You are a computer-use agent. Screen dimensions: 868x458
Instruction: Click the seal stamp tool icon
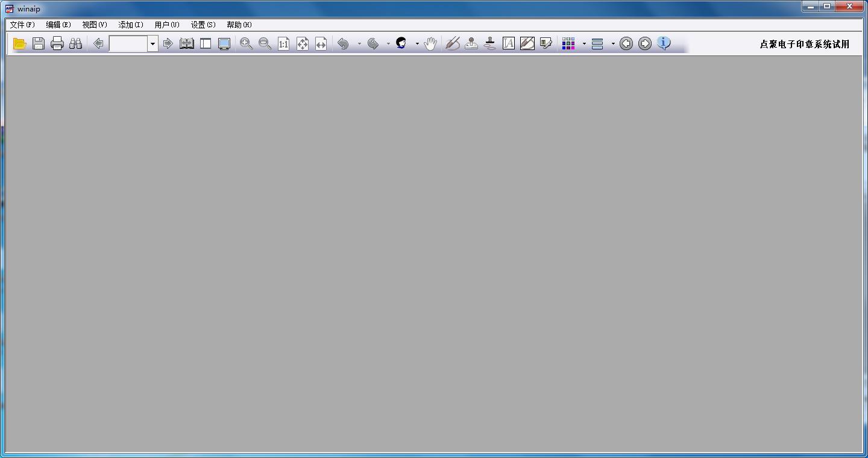[471, 43]
